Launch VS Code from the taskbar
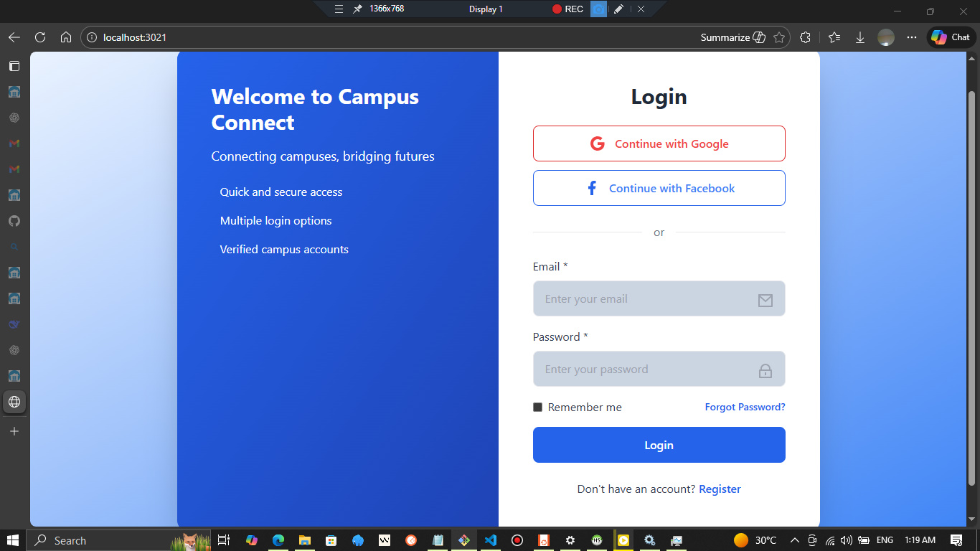Image resolution: width=980 pixels, height=551 pixels. [x=490, y=540]
